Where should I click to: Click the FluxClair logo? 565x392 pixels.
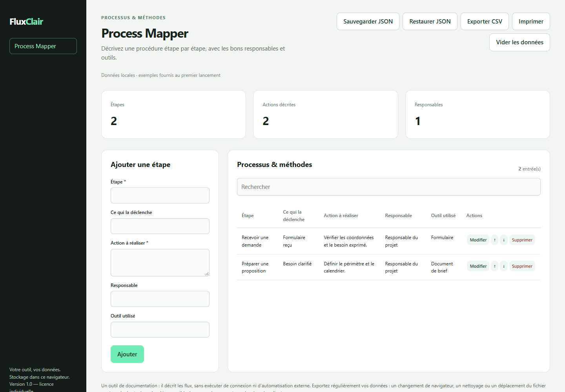click(x=26, y=22)
